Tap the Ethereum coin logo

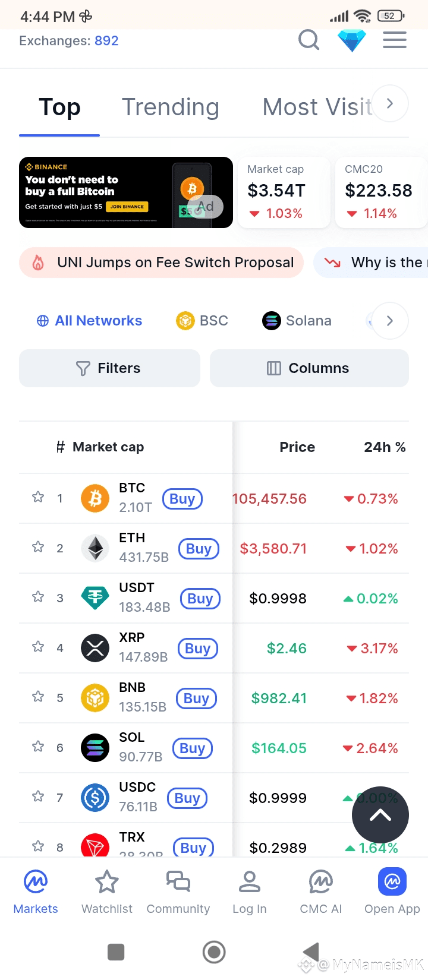click(x=95, y=548)
